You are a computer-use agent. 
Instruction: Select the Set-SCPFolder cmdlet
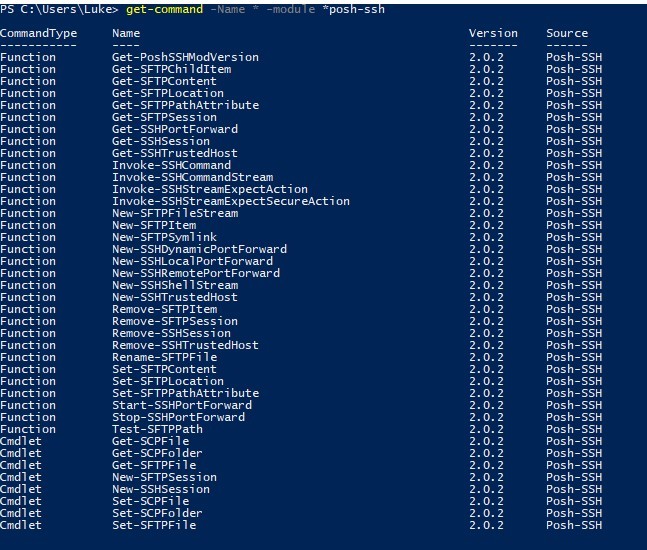(157, 513)
